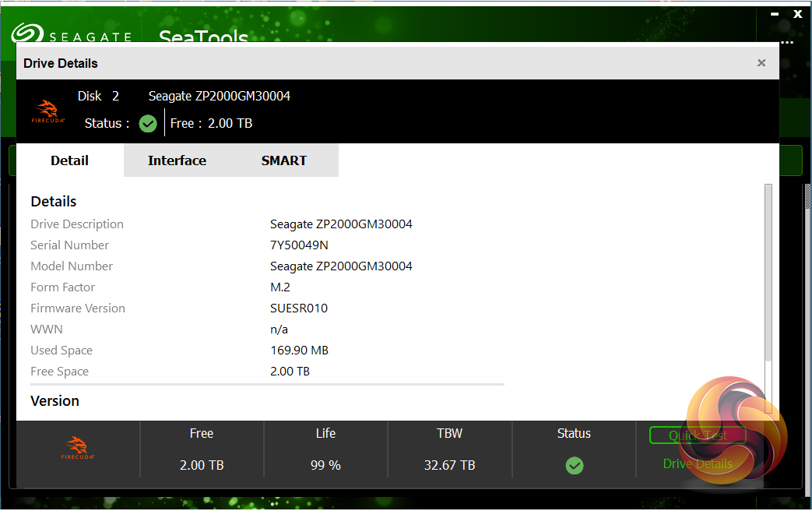Select the Detail tab
812x511 pixels.
(x=70, y=160)
